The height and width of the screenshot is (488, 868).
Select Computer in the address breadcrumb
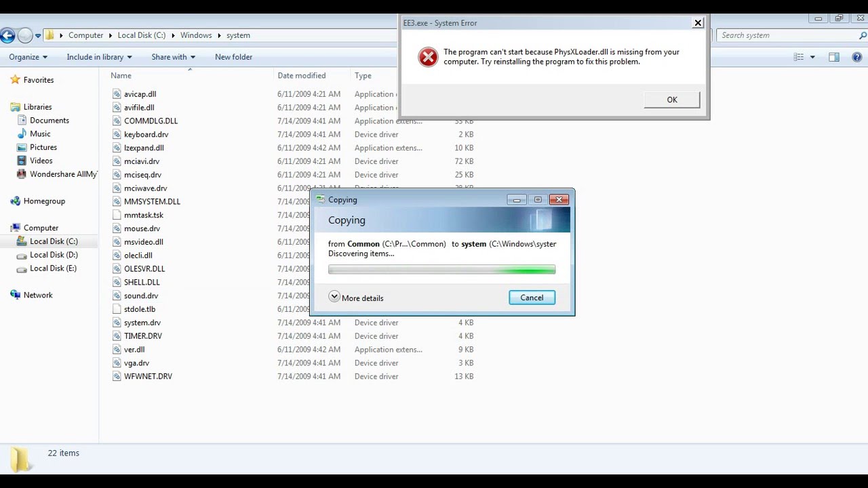85,35
